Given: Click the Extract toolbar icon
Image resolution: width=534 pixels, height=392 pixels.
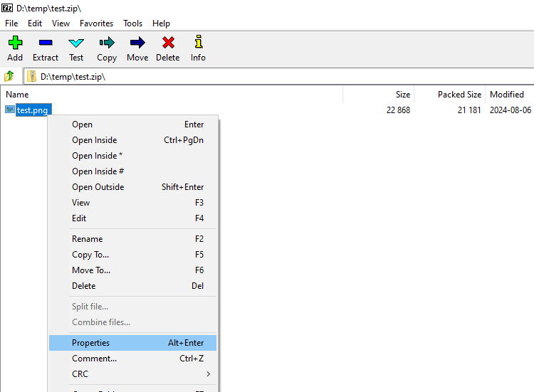Looking at the screenshot, I should coord(46,43).
